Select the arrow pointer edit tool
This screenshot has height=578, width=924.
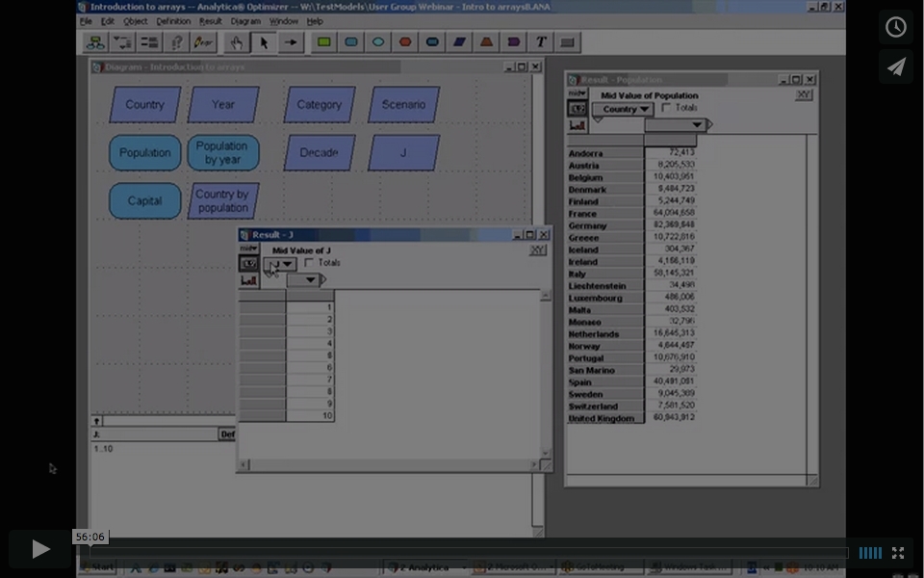[263, 42]
